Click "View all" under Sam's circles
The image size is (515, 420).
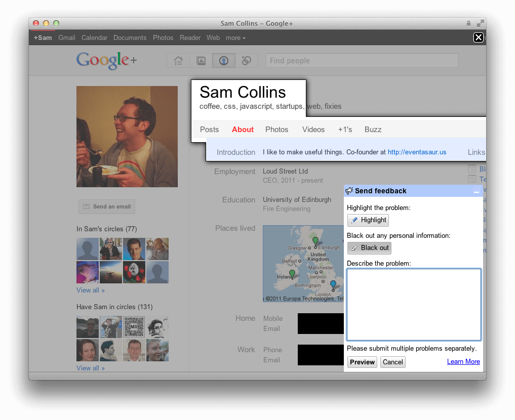point(90,290)
